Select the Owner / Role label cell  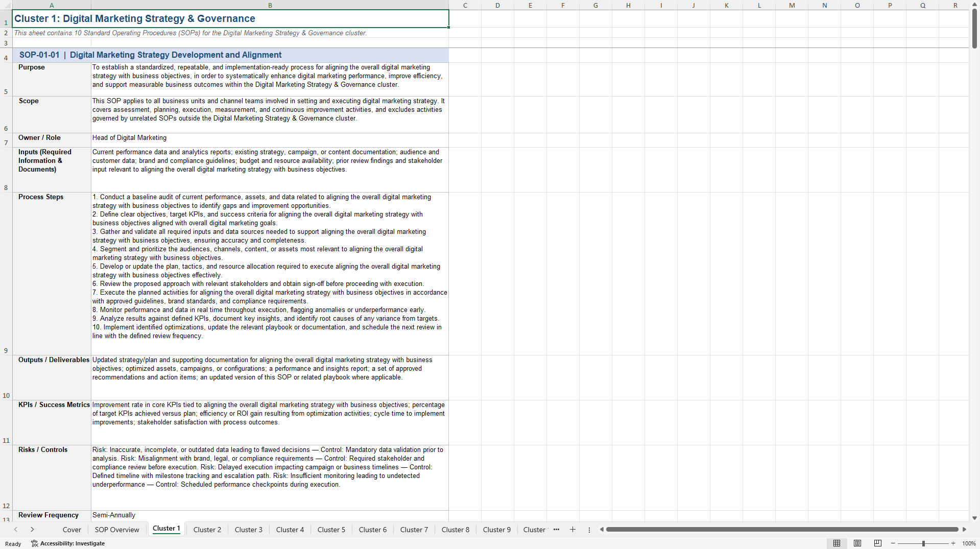52,140
